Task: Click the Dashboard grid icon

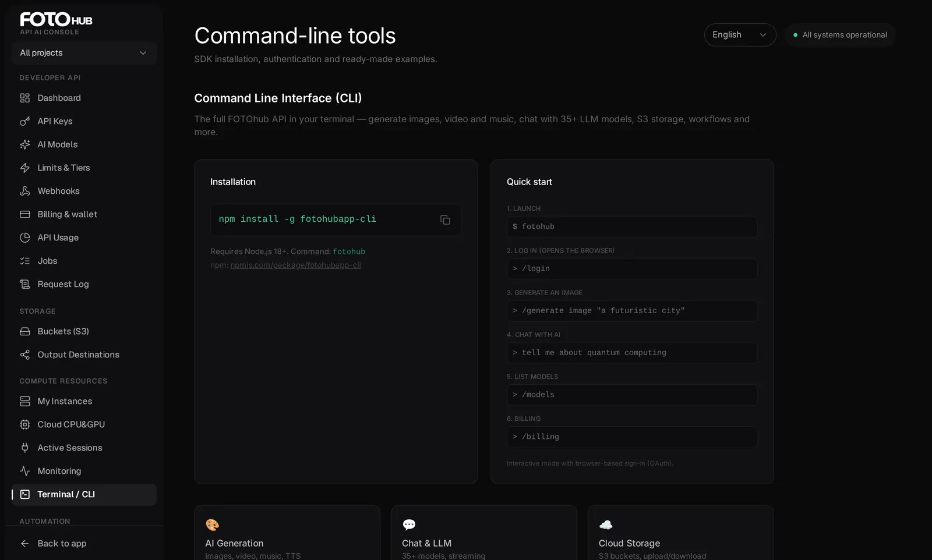Action: tap(25, 98)
